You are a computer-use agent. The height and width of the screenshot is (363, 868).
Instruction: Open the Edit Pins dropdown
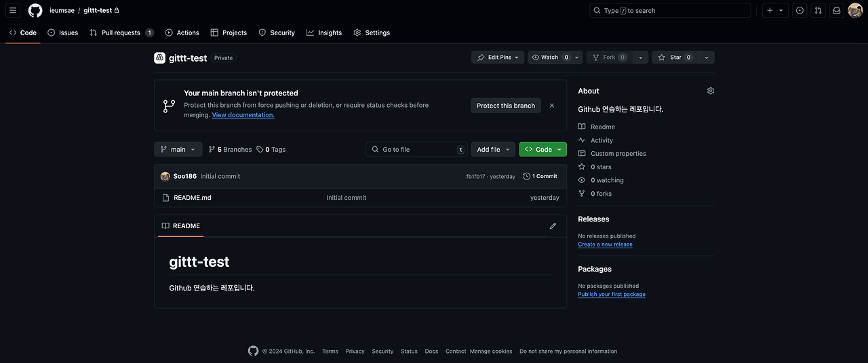click(498, 58)
